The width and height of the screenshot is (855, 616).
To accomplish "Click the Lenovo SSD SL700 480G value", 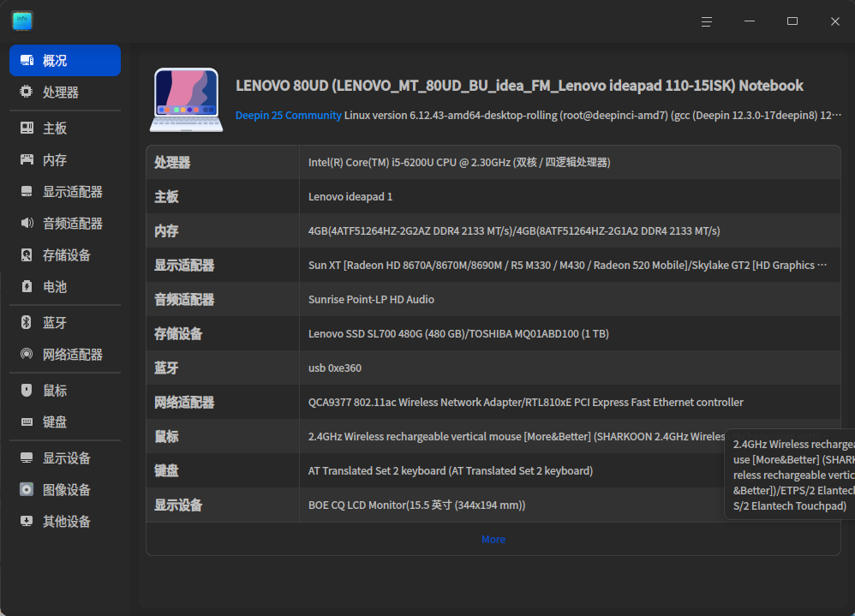I will point(458,334).
